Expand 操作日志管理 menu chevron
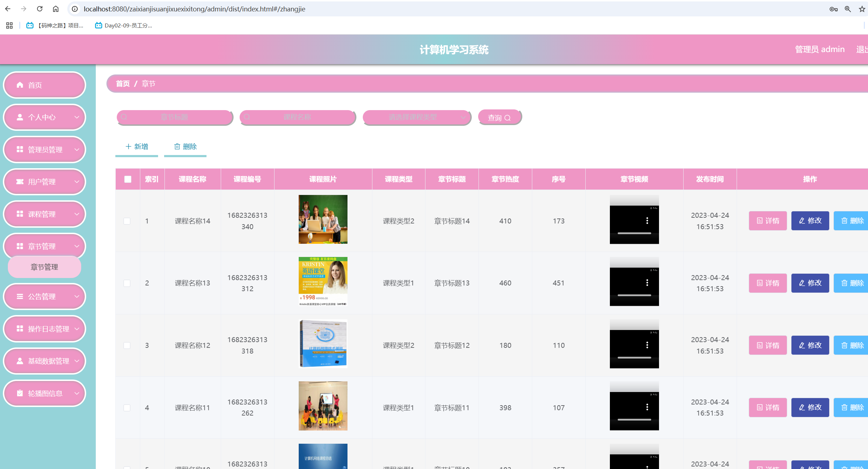 (77, 329)
